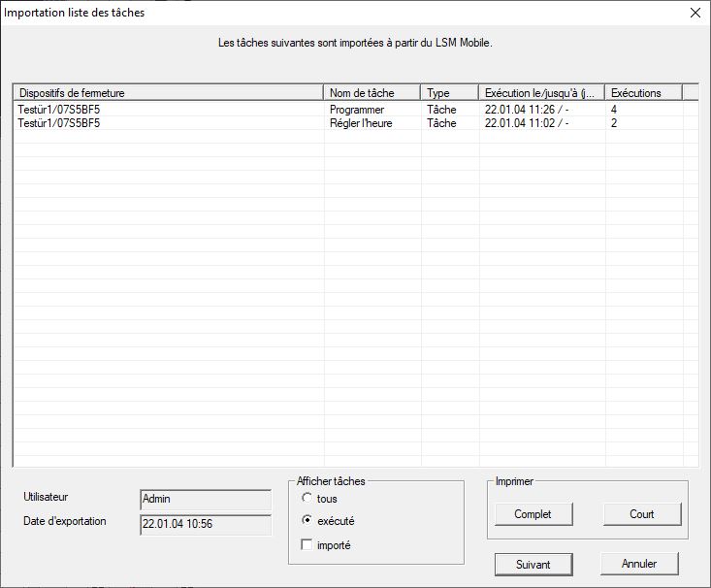Enable the "importé" checkbox
Image resolution: width=711 pixels, height=588 pixels.
click(x=307, y=545)
